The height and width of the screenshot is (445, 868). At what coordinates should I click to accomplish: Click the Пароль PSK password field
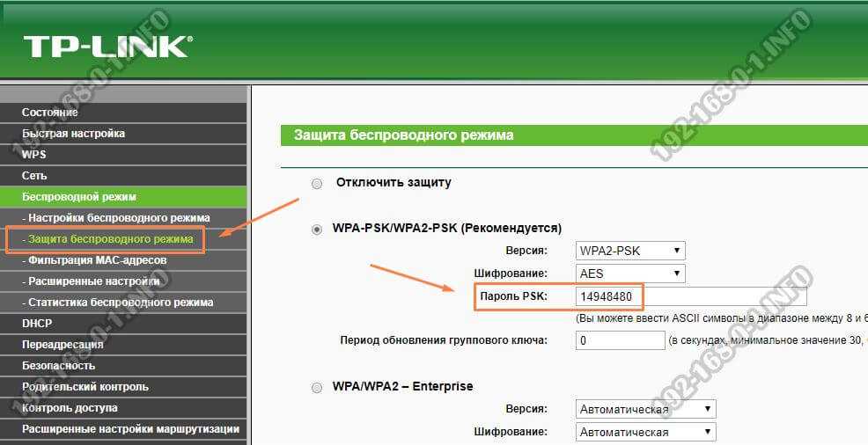click(691, 296)
